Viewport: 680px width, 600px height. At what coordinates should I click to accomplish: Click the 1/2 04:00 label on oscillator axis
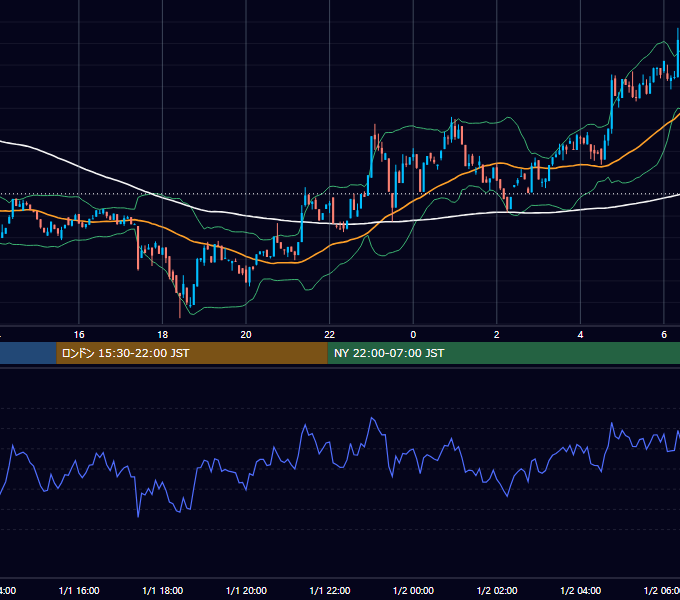pyautogui.click(x=581, y=590)
